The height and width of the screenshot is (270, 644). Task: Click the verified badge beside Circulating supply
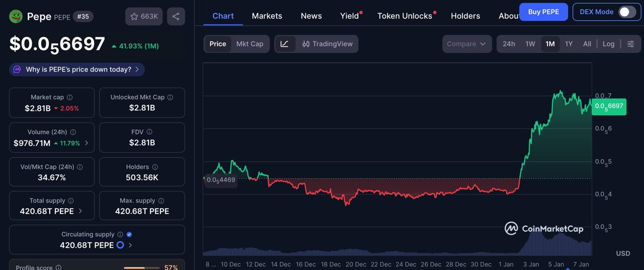(129, 234)
